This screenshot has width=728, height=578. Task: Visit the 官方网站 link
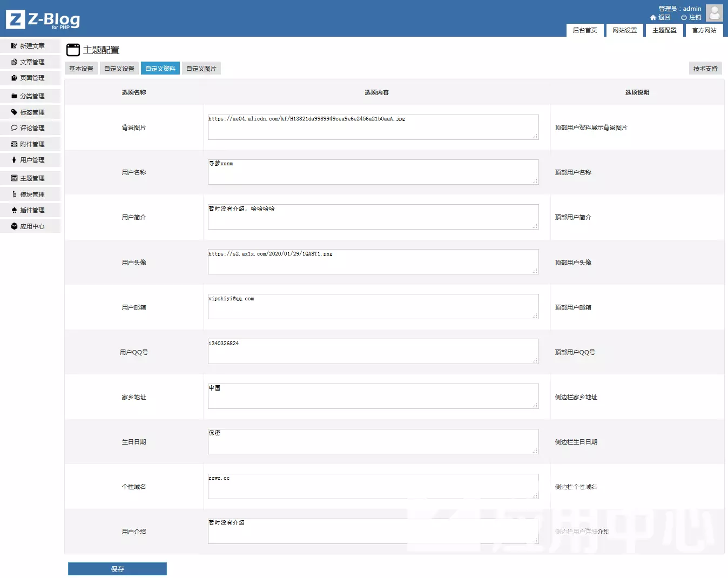(704, 30)
